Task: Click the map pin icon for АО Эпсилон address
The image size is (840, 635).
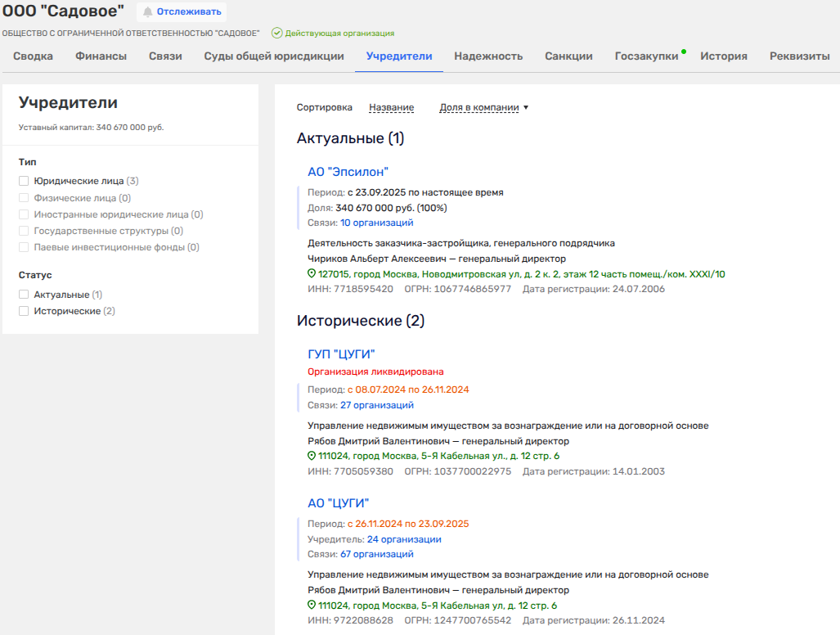Action: tap(312, 274)
